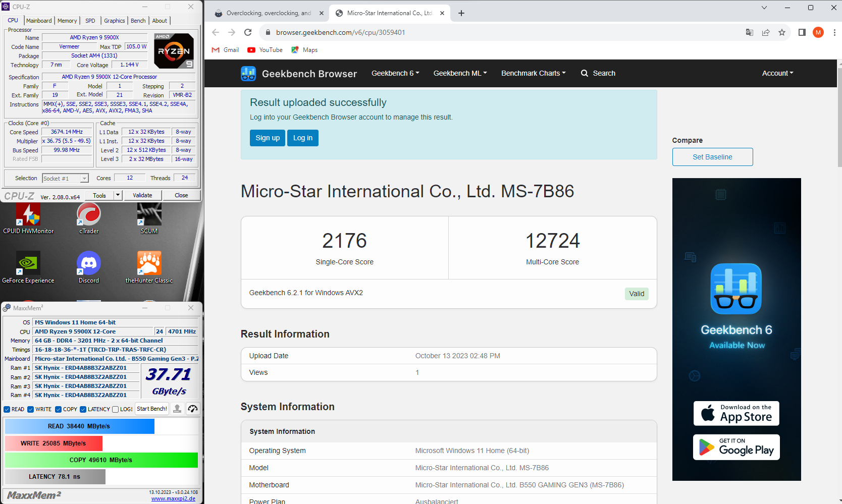Open theHunter Classic desktop icon
This screenshot has height=504, width=842.
pos(149,267)
